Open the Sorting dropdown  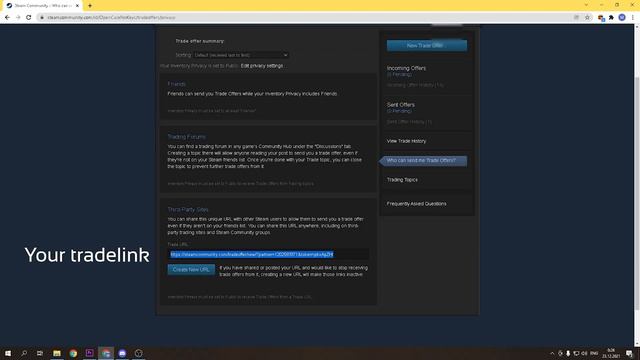pyautogui.click(x=241, y=55)
